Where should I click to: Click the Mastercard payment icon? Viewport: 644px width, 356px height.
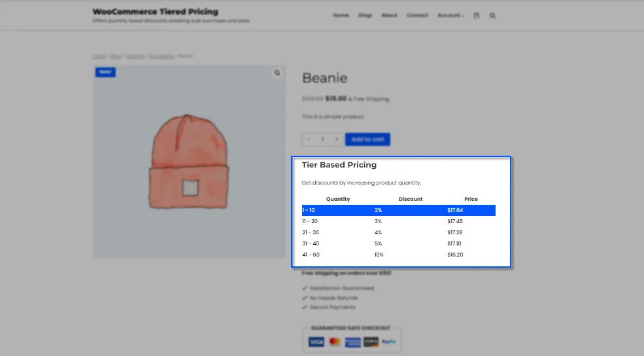coord(335,342)
